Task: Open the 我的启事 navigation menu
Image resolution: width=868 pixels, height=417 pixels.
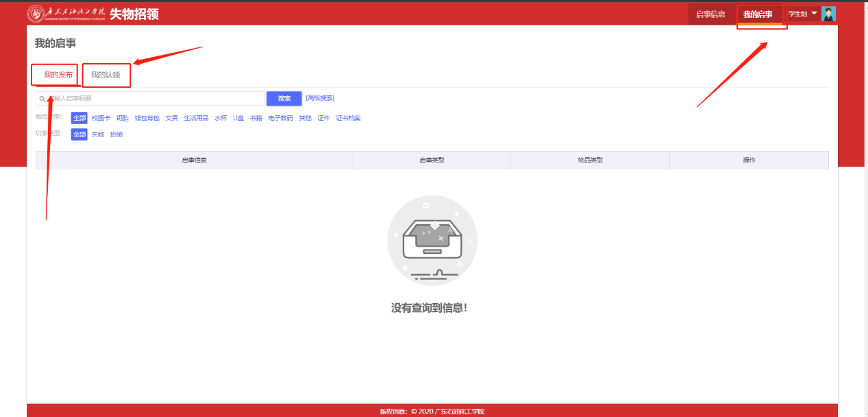Action: (758, 14)
